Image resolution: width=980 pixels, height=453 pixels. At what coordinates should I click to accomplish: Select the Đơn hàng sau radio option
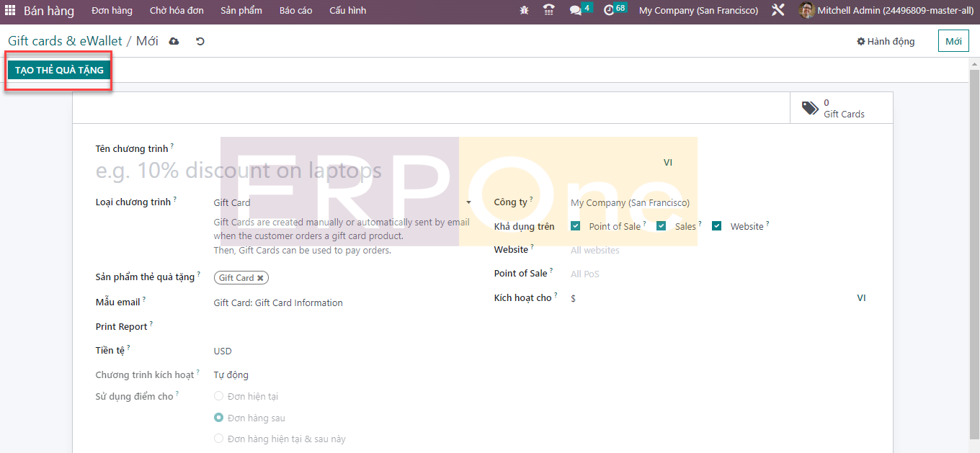[219, 418]
